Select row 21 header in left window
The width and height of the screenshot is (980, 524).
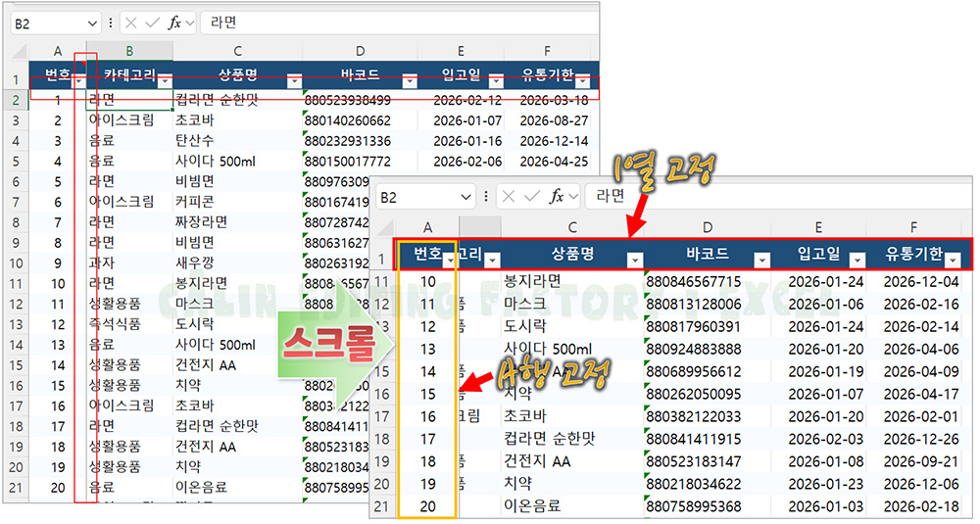pyautogui.click(x=16, y=487)
